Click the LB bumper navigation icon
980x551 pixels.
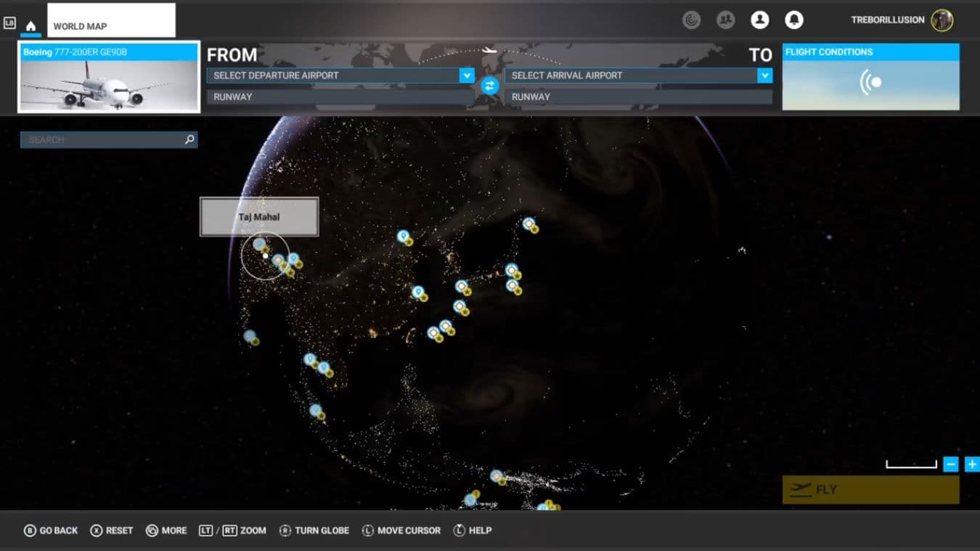pos(9,23)
